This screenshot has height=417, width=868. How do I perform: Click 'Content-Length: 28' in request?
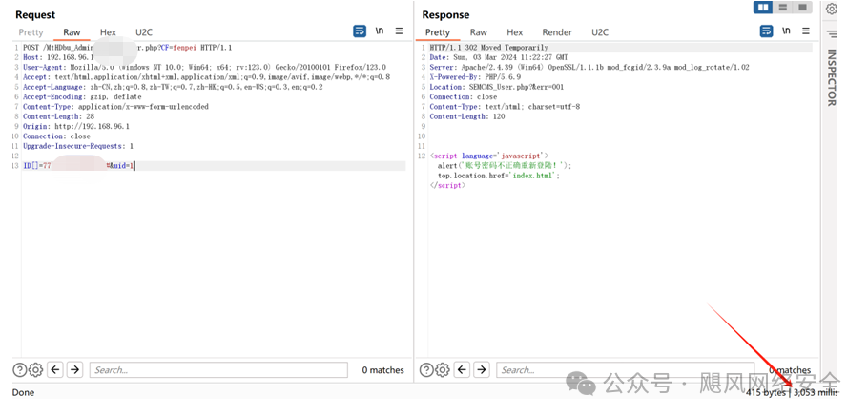[x=59, y=116]
